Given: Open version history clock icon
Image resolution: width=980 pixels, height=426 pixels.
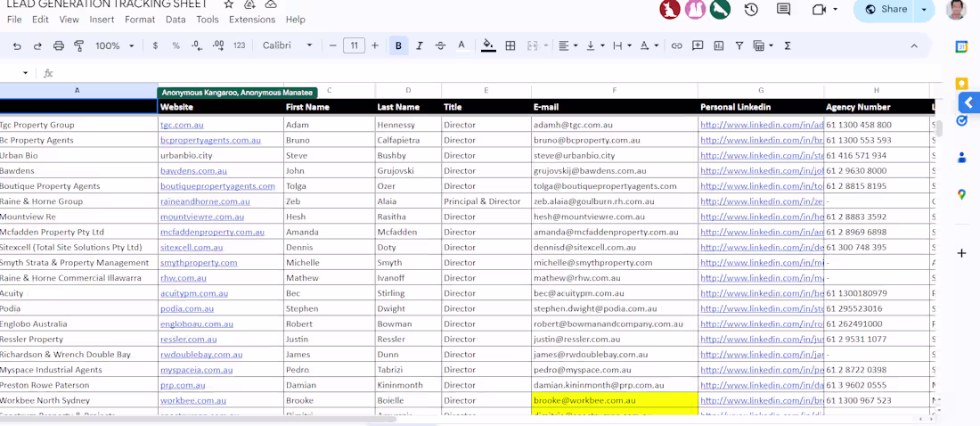Looking at the screenshot, I should coord(751,10).
